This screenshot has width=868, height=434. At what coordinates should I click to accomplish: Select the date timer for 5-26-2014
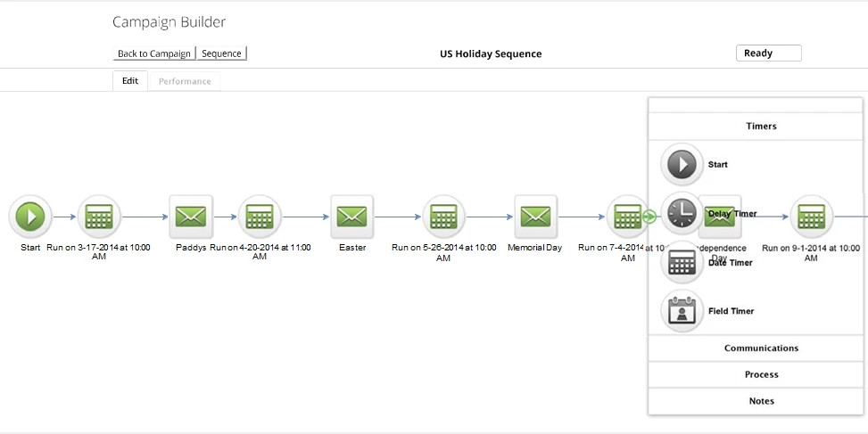point(443,217)
